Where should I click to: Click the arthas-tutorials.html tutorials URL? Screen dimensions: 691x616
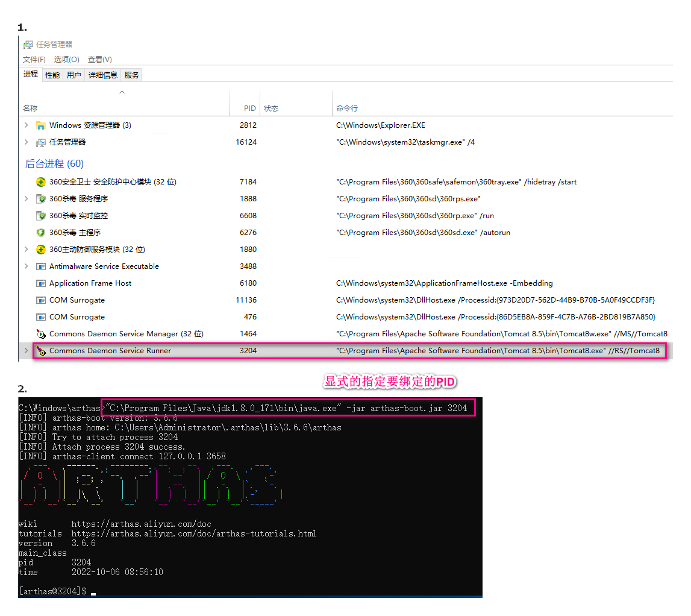point(194,533)
